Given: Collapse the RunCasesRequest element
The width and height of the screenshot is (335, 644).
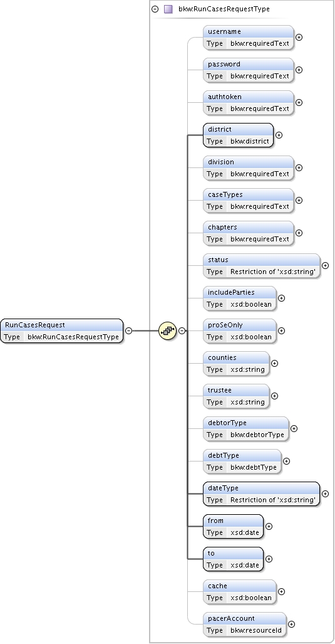Looking at the screenshot, I should (x=129, y=330).
